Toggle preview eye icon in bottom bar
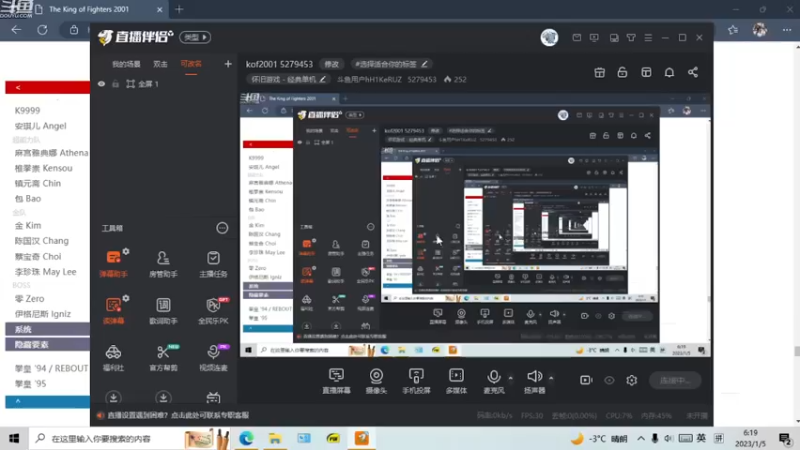This screenshot has height=450, width=800. [609, 380]
